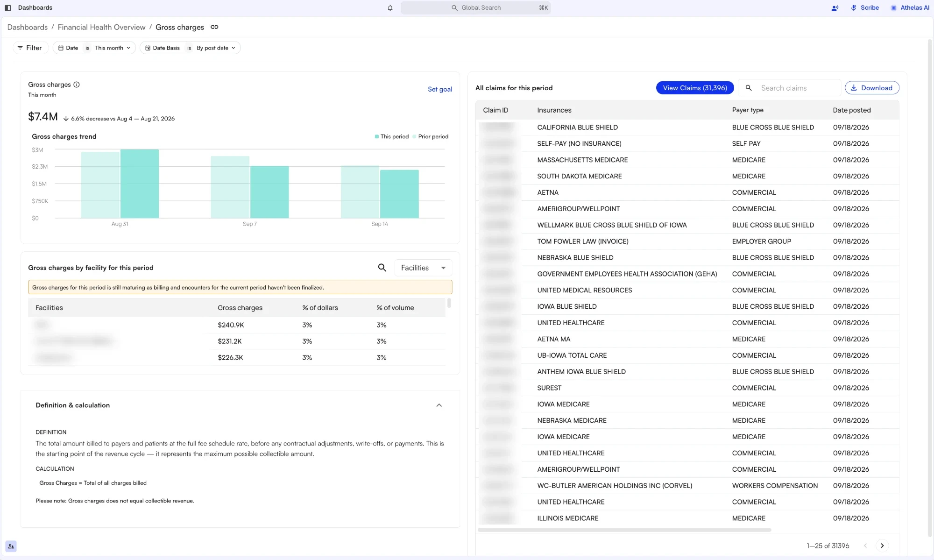The width and height of the screenshot is (934, 560).
Task: Select the ILLINOIS MEDICARE claim row
Action: [687, 518]
